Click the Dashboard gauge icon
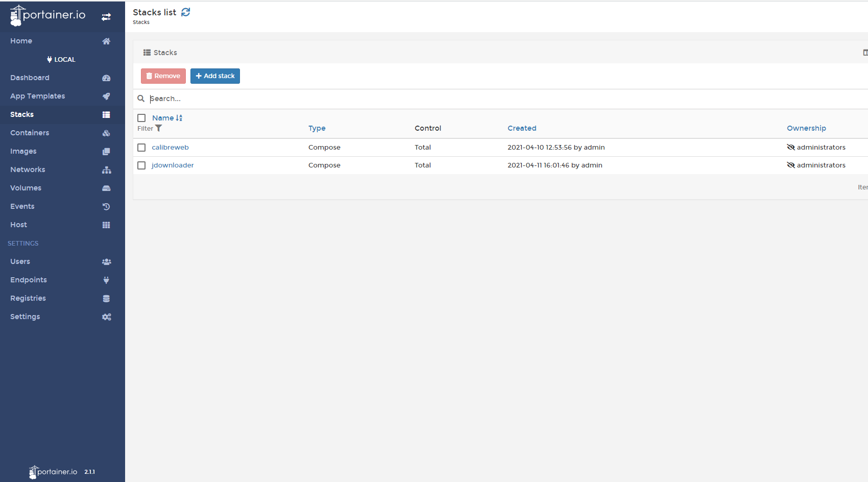This screenshot has height=482, width=868. point(106,78)
